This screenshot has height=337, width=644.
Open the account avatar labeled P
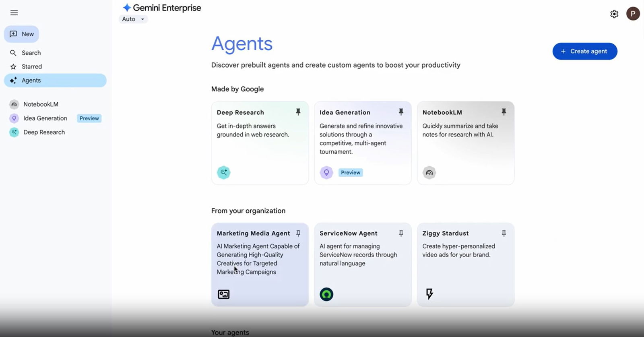tap(633, 14)
